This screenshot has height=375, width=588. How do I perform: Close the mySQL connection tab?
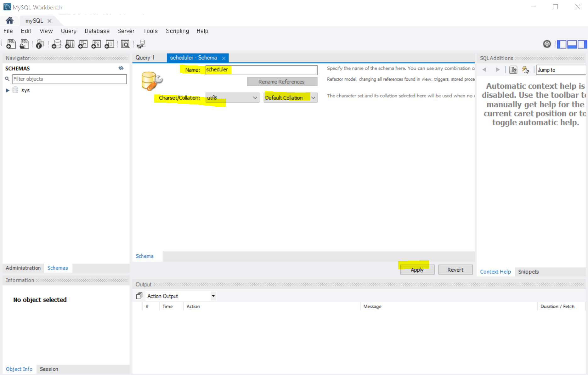point(49,21)
